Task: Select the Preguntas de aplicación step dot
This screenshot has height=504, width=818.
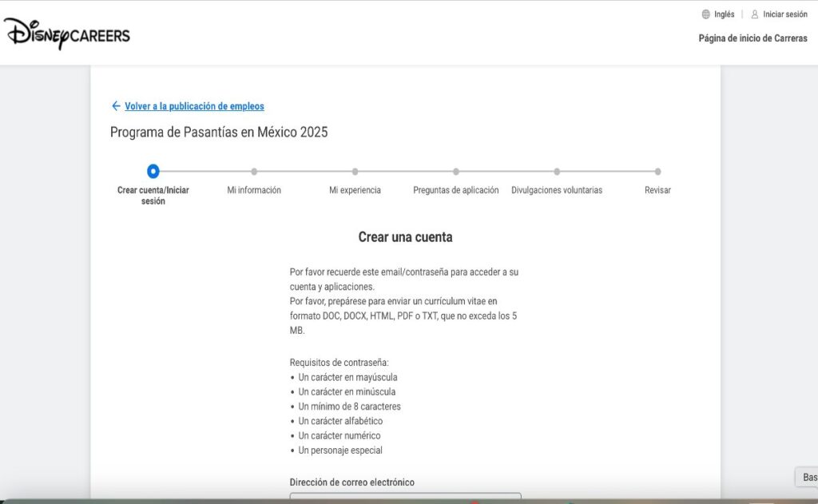Action: (456, 171)
